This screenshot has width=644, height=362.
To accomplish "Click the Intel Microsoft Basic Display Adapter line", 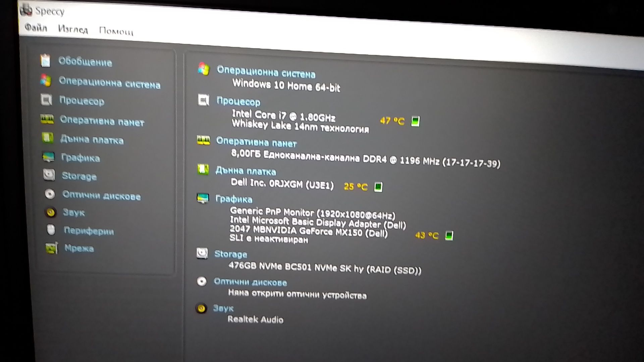I will coord(318,222).
